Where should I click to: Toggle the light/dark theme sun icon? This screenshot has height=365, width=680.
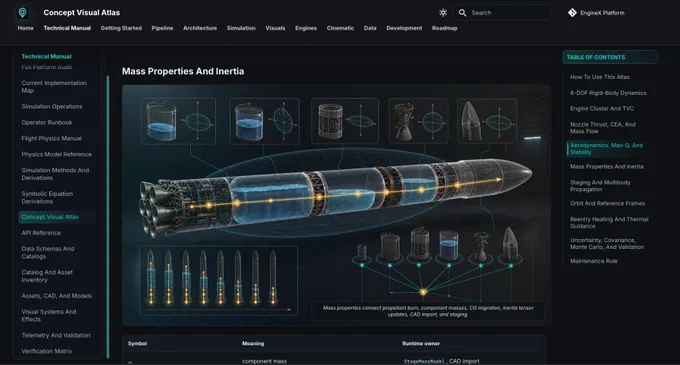(x=443, y=13)
